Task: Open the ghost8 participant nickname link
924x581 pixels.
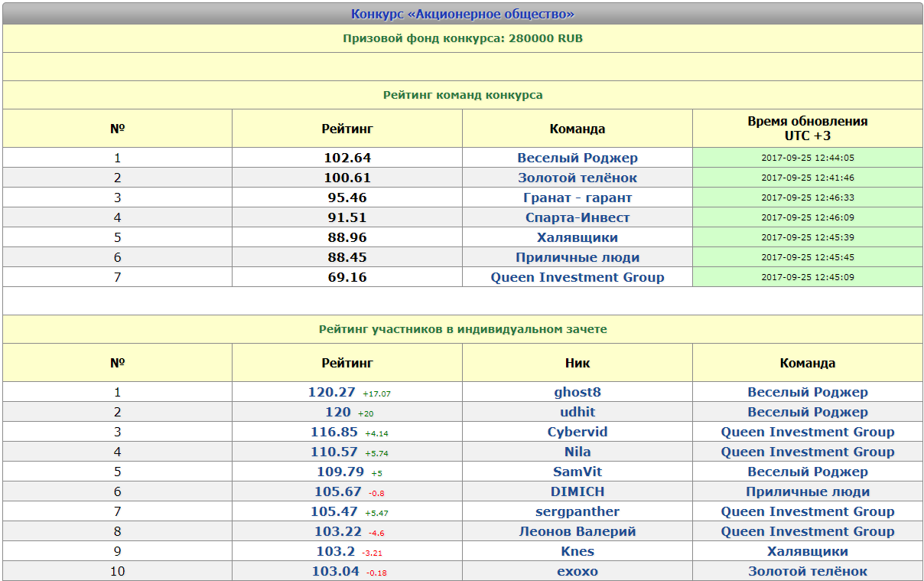Action: coord(577,392)
